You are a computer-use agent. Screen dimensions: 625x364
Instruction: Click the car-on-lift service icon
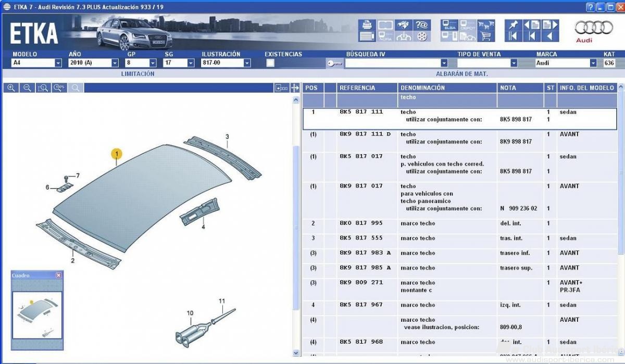coord(403,36)
